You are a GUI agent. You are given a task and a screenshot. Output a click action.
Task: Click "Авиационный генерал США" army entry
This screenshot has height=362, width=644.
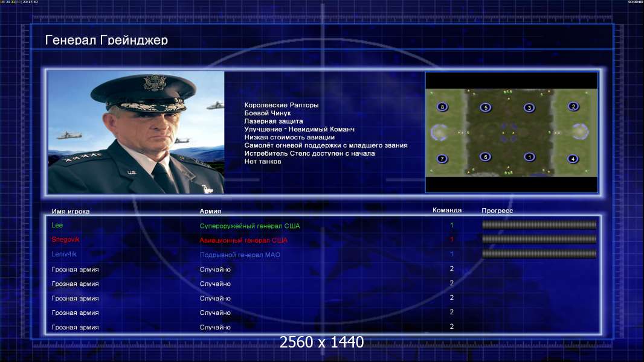pos(243,240)
